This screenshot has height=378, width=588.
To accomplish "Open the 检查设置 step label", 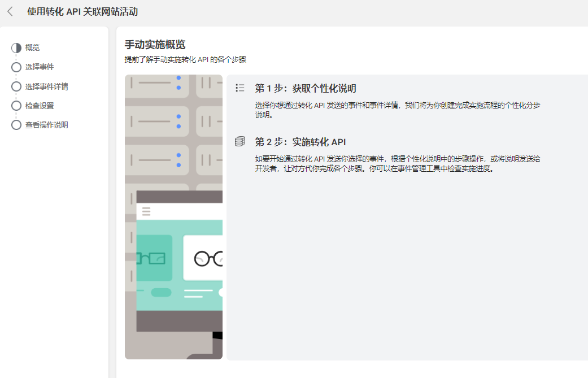I will pos(40,106).
